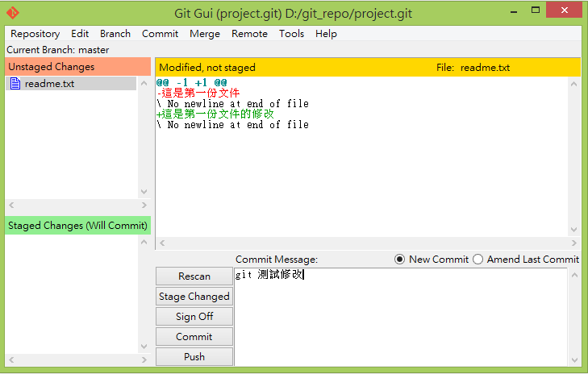Click the Sign Off button
The width and height of the screenshot is (588, 374).
(x=194, y=317)
